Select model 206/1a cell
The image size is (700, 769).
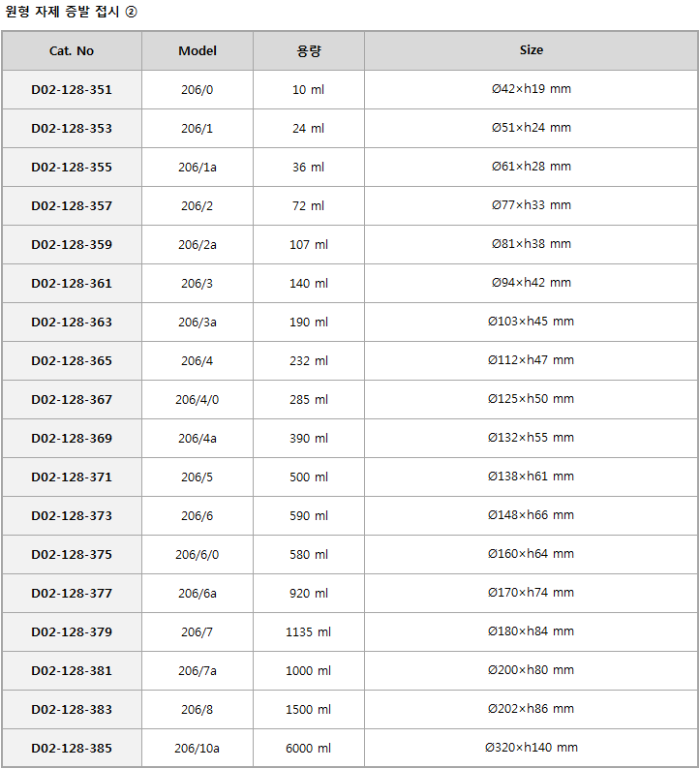point(198,168)
